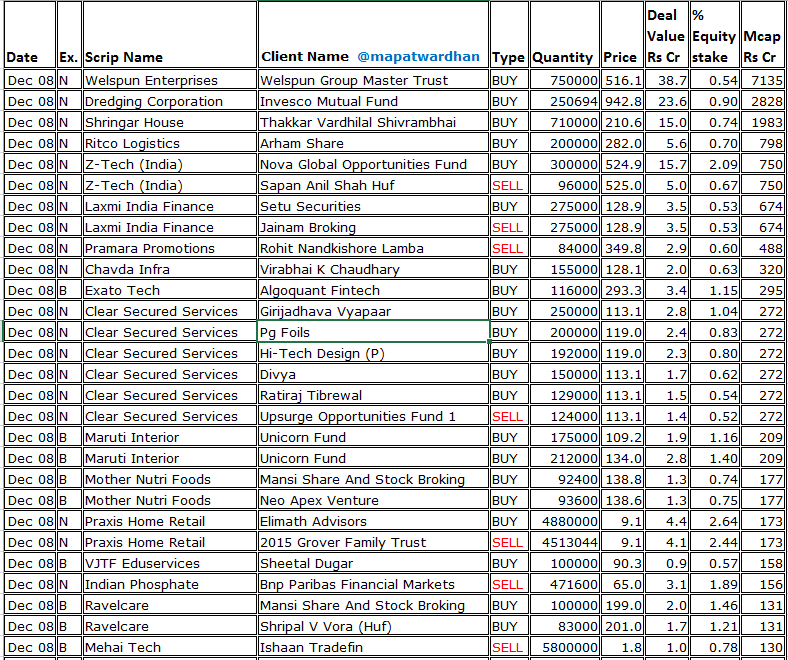Select the 'Ritco Logistics' cell
This screenshot has height=660, width=788.
pyautogui.click(x=170, y=144)
